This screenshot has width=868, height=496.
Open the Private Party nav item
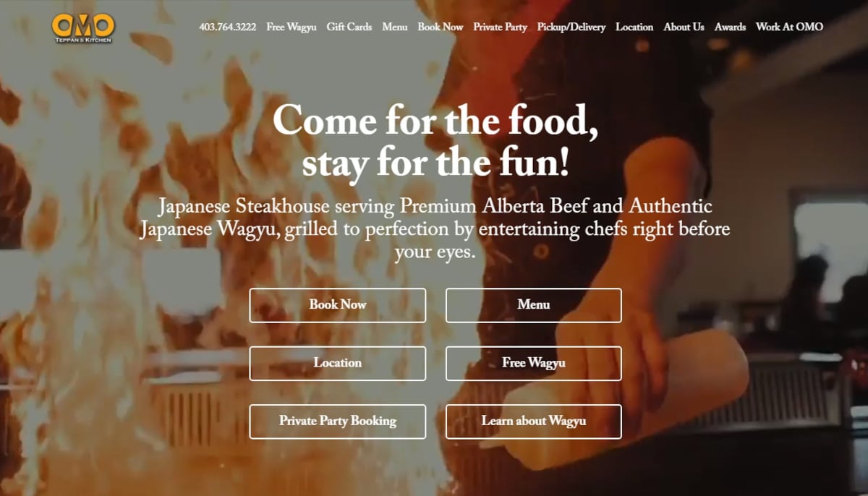[501, 27]
